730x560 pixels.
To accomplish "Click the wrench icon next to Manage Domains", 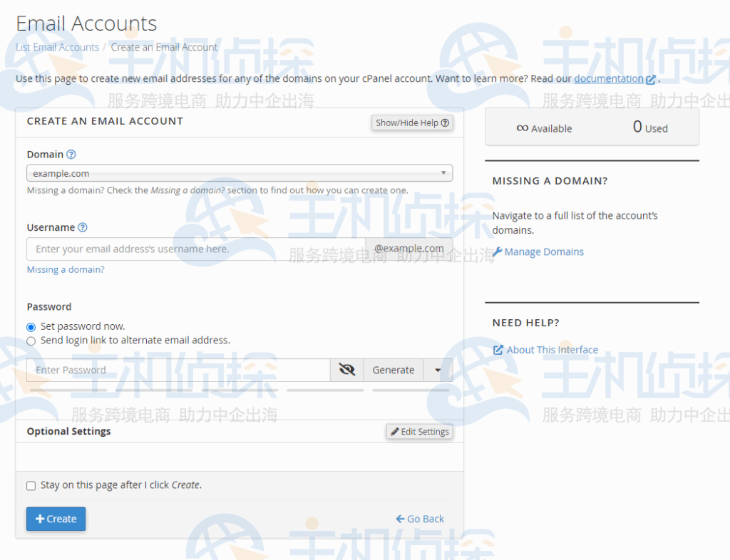I will (498, 252).
